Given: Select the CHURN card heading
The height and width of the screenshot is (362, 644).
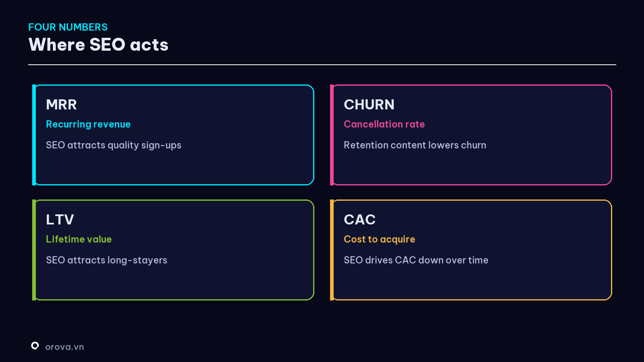Looking at the screenshot, I should pyautogui.click(x=369, y=105).
